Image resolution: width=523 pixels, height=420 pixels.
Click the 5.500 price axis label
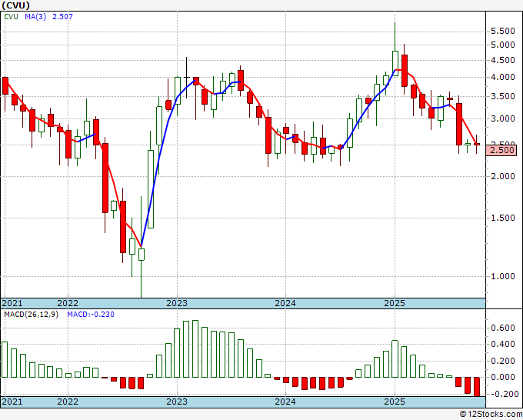click(x=503, y=32)
